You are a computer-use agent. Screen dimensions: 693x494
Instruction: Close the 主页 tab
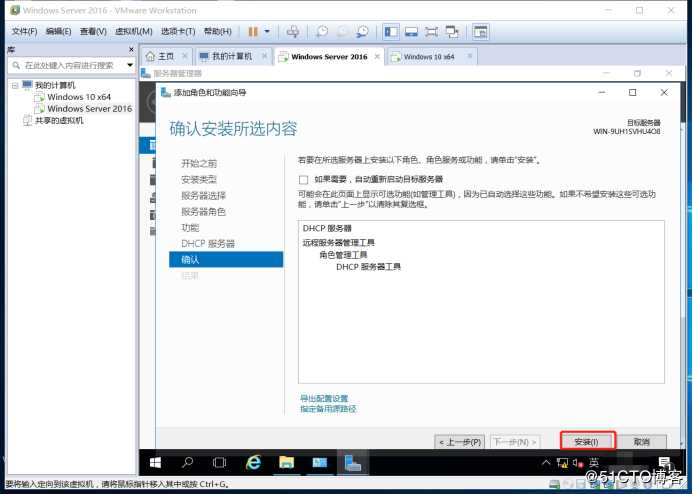coord(185,56)
